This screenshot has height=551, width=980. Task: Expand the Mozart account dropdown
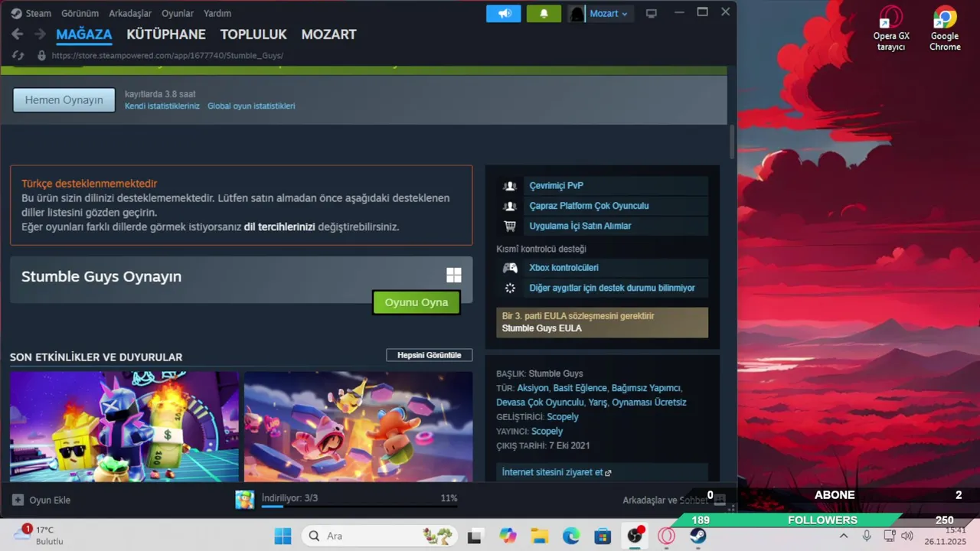pyautogui.click(x=625, y=14)
